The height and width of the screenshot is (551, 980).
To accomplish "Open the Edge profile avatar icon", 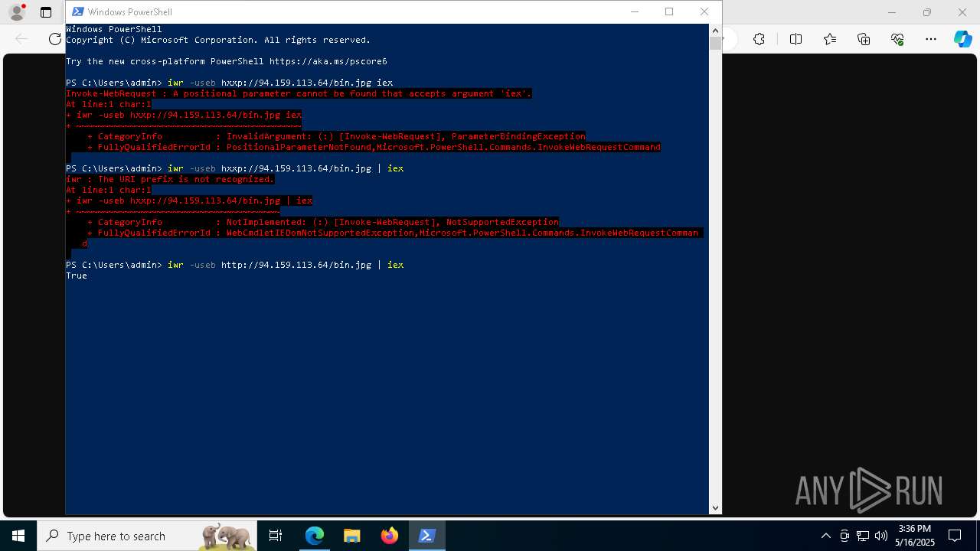I will [x=16, y=12].
